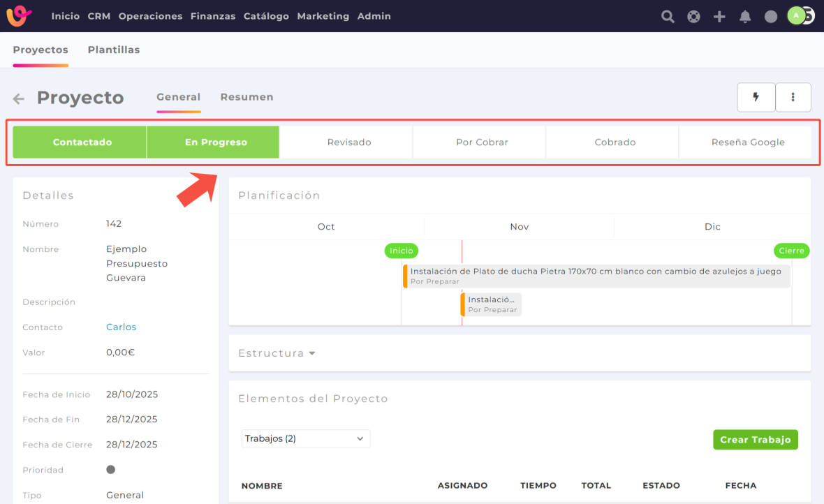Screen dimensions: 824x504
Task: Click the lightning bolt actions button
Action: click(756, 98)
